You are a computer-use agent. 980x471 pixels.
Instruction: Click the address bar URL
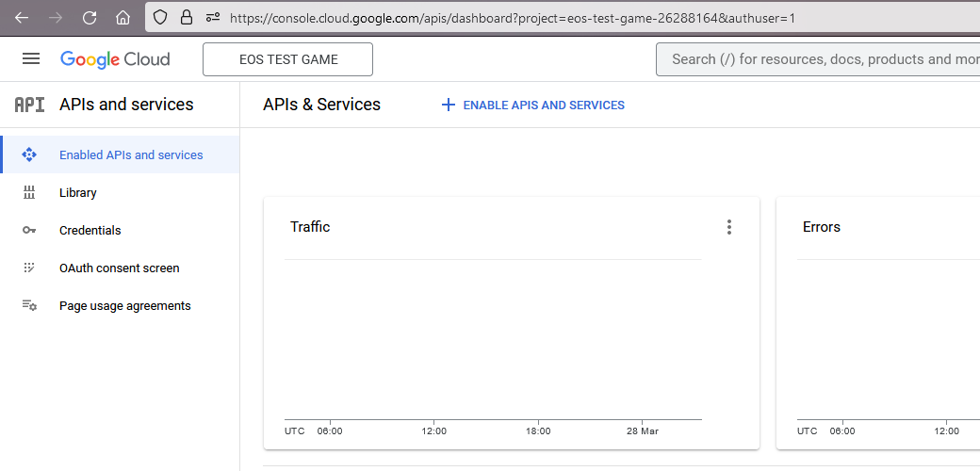point(513,18)
